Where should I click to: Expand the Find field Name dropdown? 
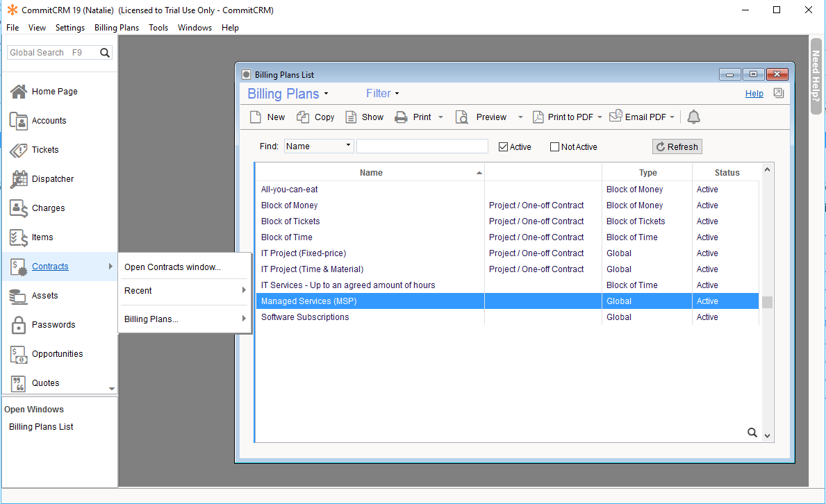(348, 146)
